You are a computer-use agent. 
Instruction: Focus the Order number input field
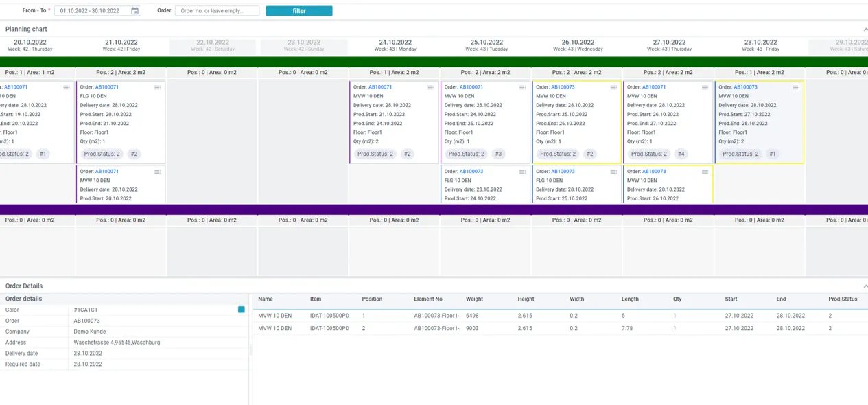(x=218, y=11)
